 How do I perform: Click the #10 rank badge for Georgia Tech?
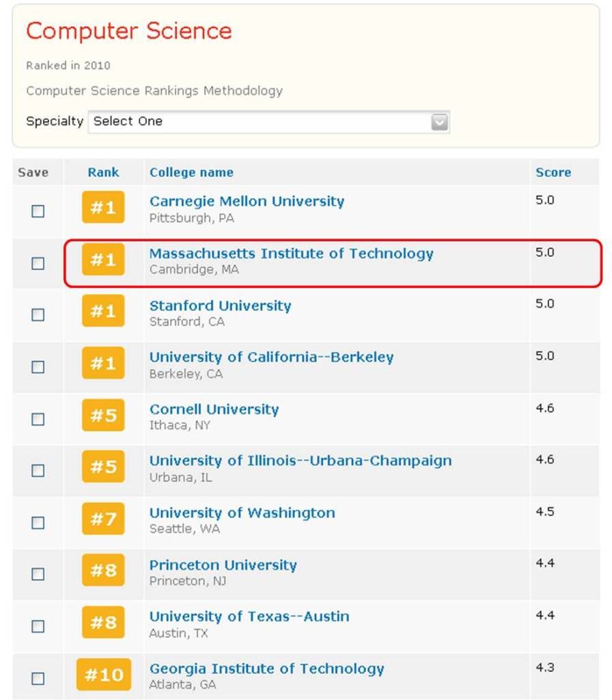(103, 675)
